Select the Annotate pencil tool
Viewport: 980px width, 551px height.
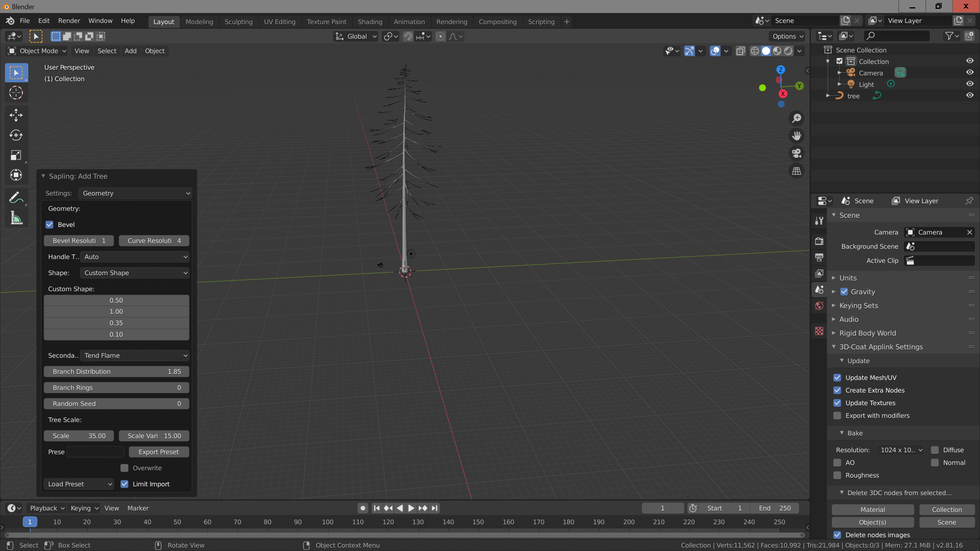(x=16, y=198)
